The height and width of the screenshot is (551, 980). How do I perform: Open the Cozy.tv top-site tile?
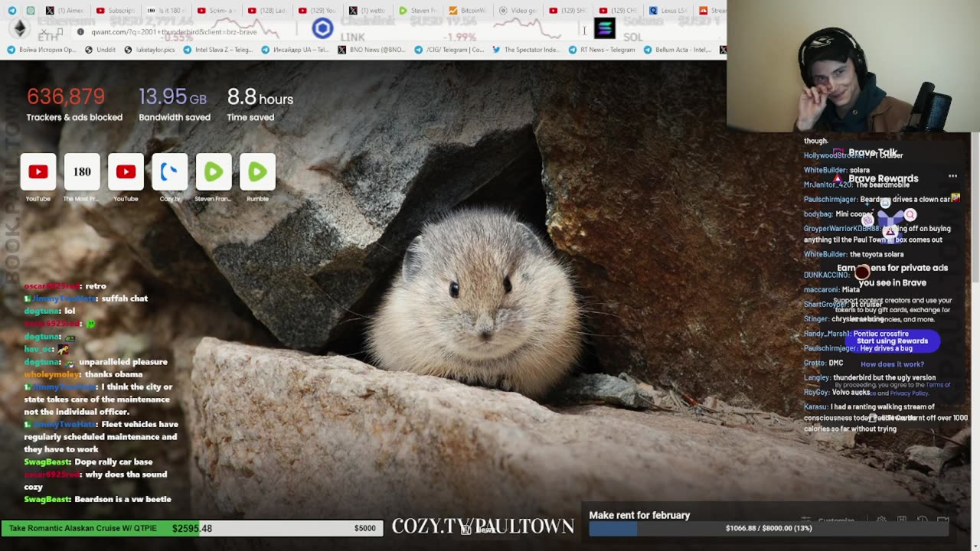click(170, 171)
